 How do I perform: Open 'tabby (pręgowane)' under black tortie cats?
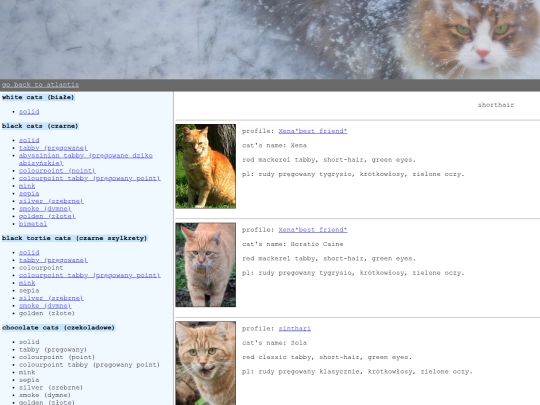pos(53,260)
